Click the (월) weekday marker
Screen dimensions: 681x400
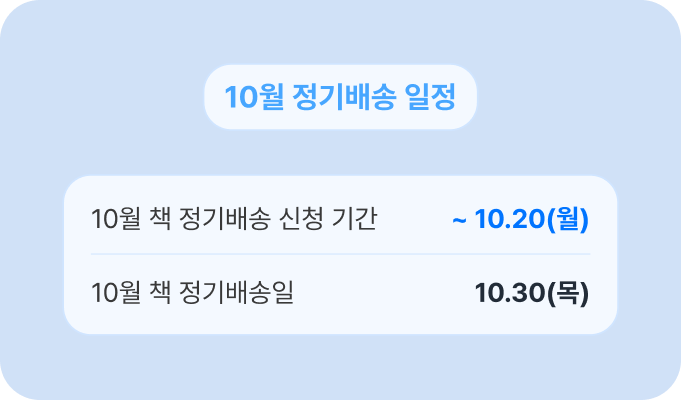coord(568,219)
